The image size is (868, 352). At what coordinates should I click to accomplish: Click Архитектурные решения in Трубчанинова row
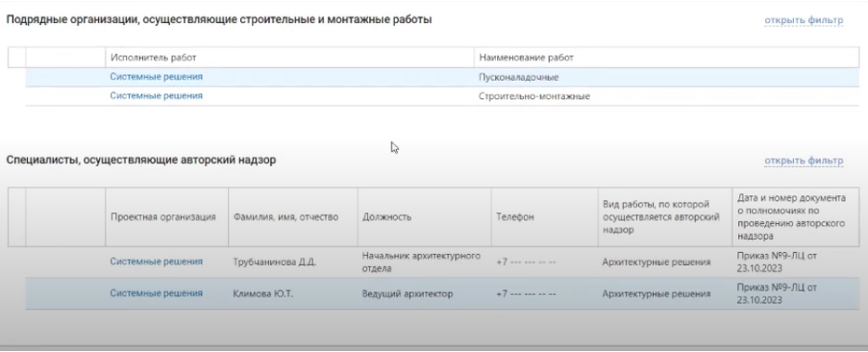point(657,262)
